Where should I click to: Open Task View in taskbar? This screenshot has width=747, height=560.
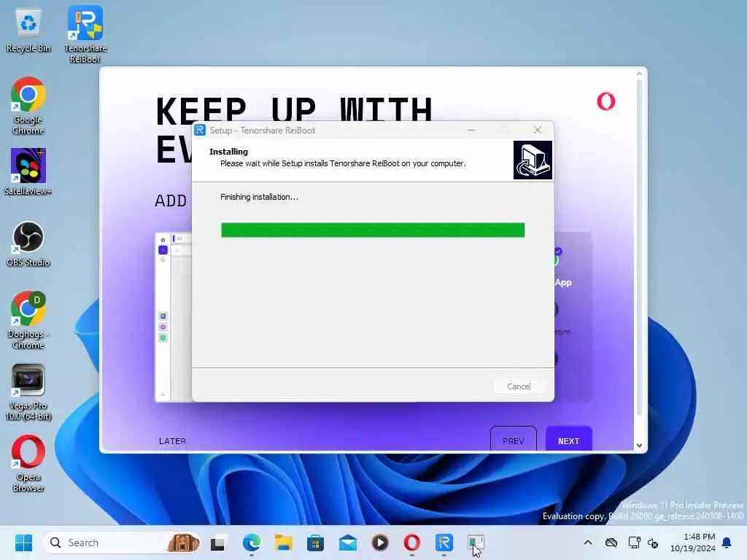(x=218, y=542)
